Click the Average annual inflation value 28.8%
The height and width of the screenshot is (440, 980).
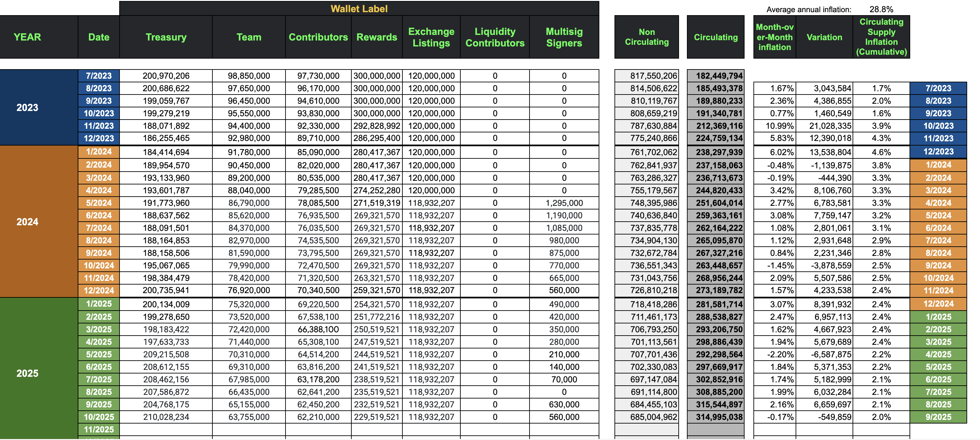point(881,9)
